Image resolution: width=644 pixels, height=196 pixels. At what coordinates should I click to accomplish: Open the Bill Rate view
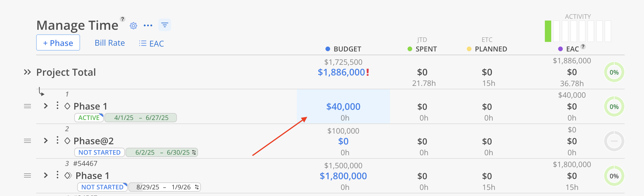(110, 43)
